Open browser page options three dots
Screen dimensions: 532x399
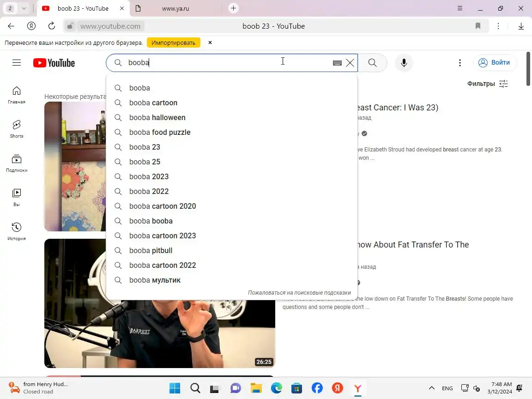(x=498, y=26)
